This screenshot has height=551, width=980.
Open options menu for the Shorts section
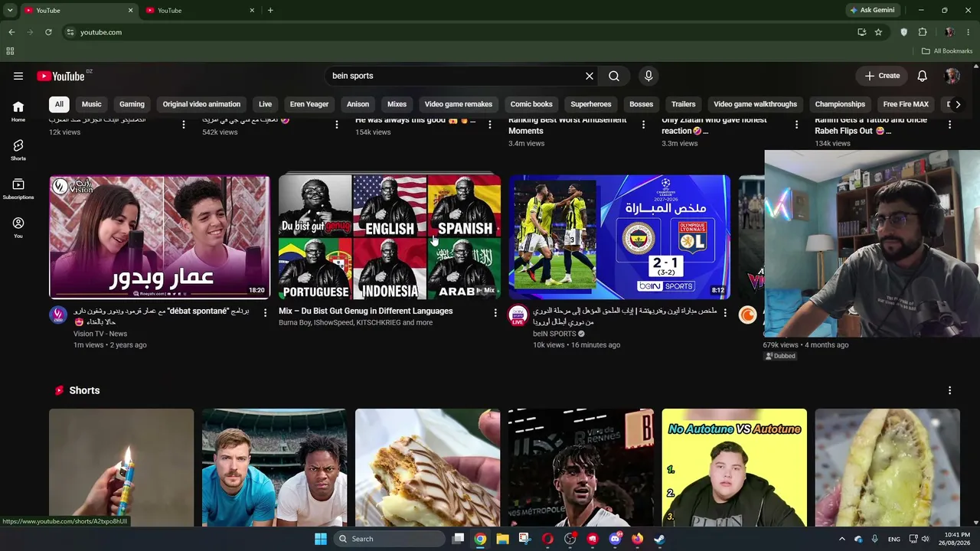click(x=949, y=390)
